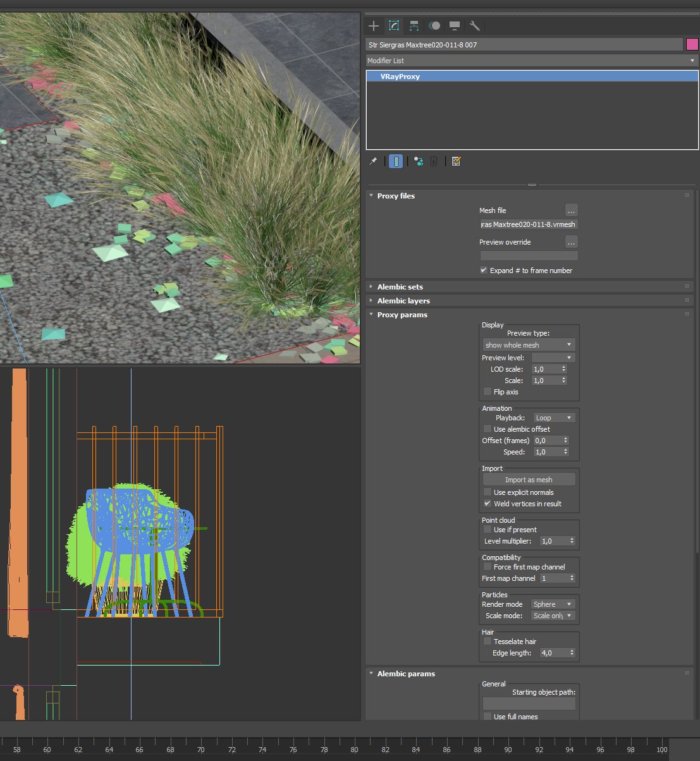The height and width of the screenshot is (761, 700).
Task: Open the Scale mode dropdown
Action: click(x=553, y=616)
